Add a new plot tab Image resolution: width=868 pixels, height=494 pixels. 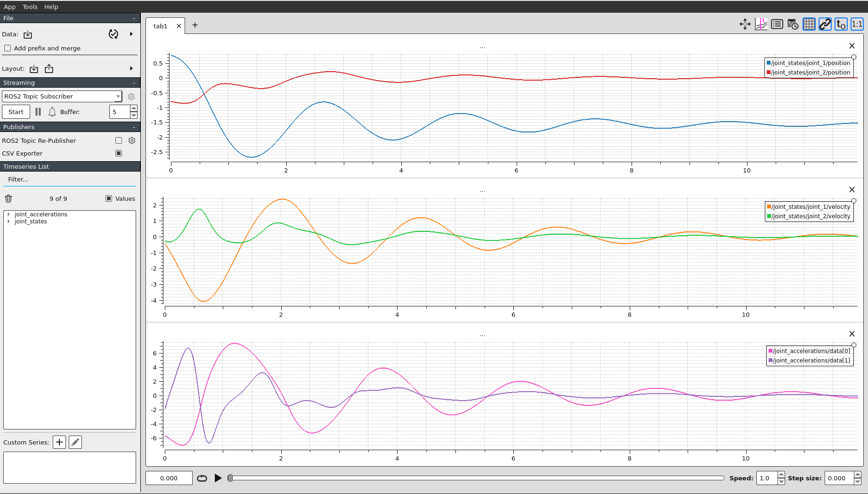click(x=195, y=25)
